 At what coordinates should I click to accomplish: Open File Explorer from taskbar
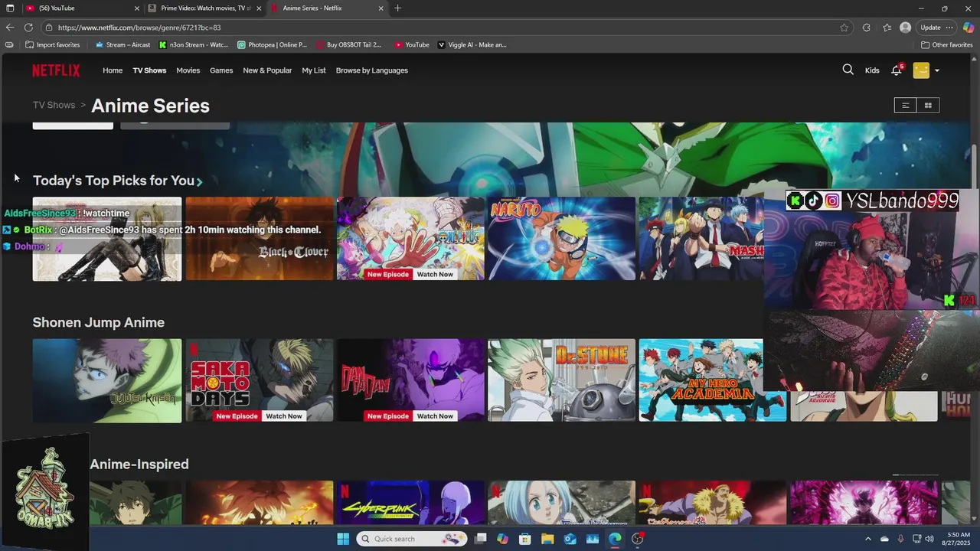pyautogui.click(x=547, y=539)
